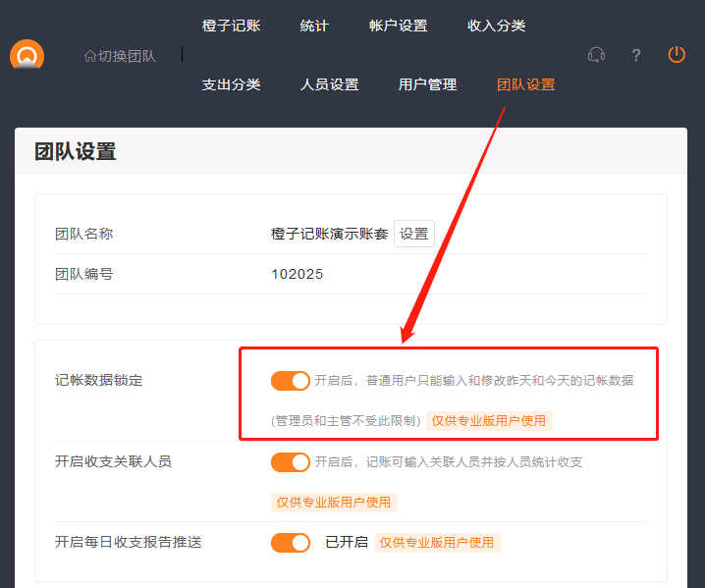Screen dimensions: 705x588
Task: Select 收入分类 in the navigation
Action: click(496, 26)
